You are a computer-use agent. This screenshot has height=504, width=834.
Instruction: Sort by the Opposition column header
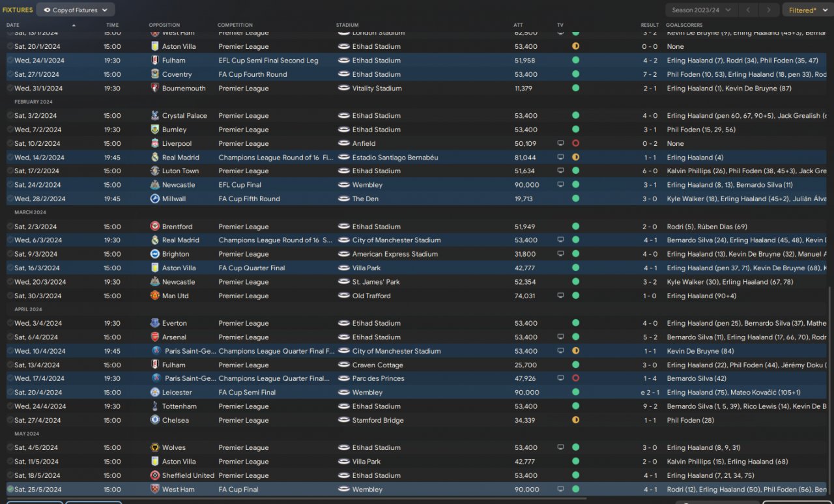(x=164, y=25)
